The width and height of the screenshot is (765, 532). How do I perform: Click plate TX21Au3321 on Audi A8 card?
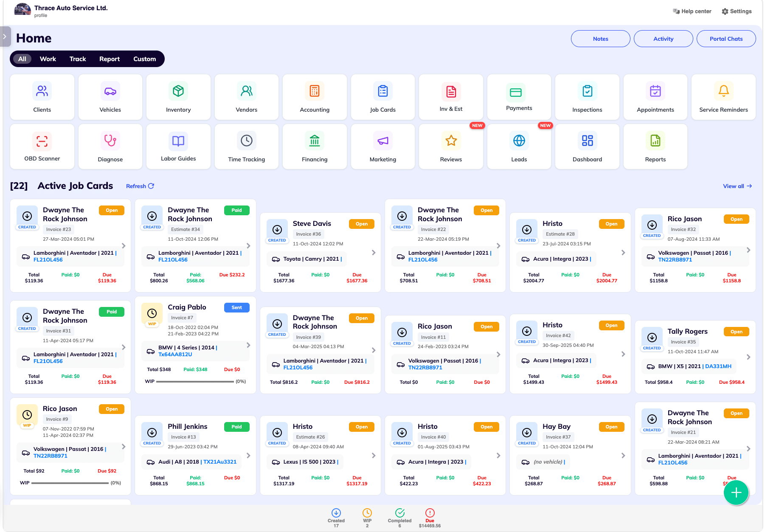pos(220,462)
